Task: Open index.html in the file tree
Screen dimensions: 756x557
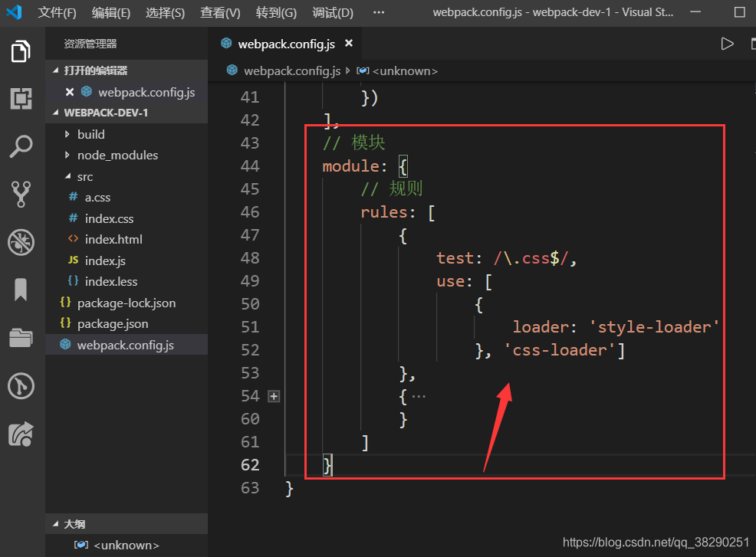Action: [x=113, y=240]
